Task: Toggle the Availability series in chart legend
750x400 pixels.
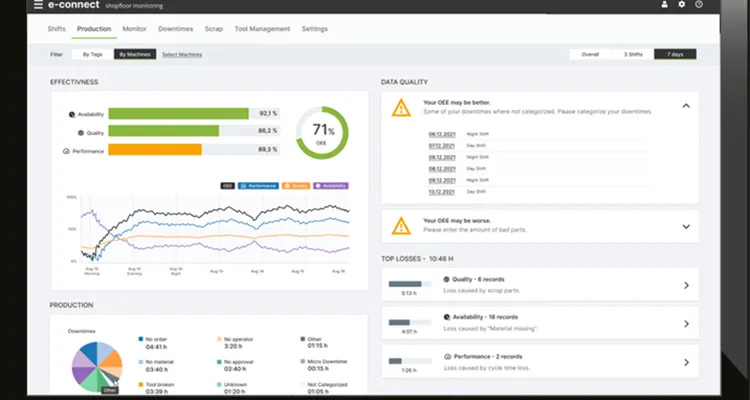Action: point(331,185)
